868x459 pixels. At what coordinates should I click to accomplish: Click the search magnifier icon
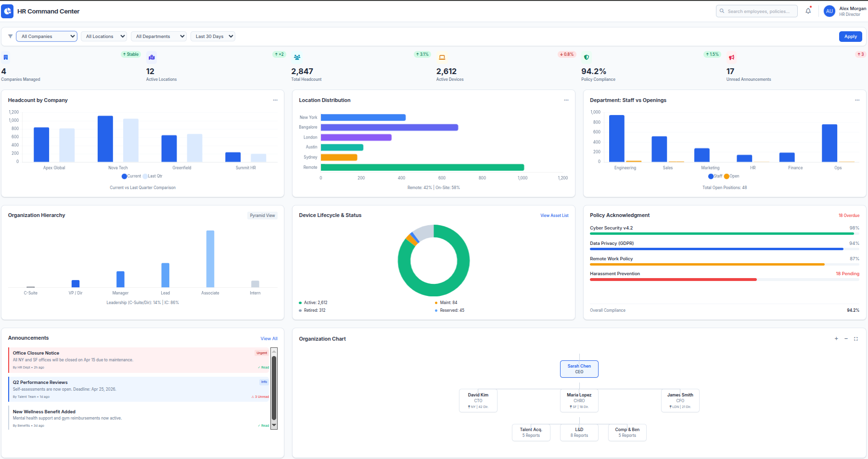(722, 11)
